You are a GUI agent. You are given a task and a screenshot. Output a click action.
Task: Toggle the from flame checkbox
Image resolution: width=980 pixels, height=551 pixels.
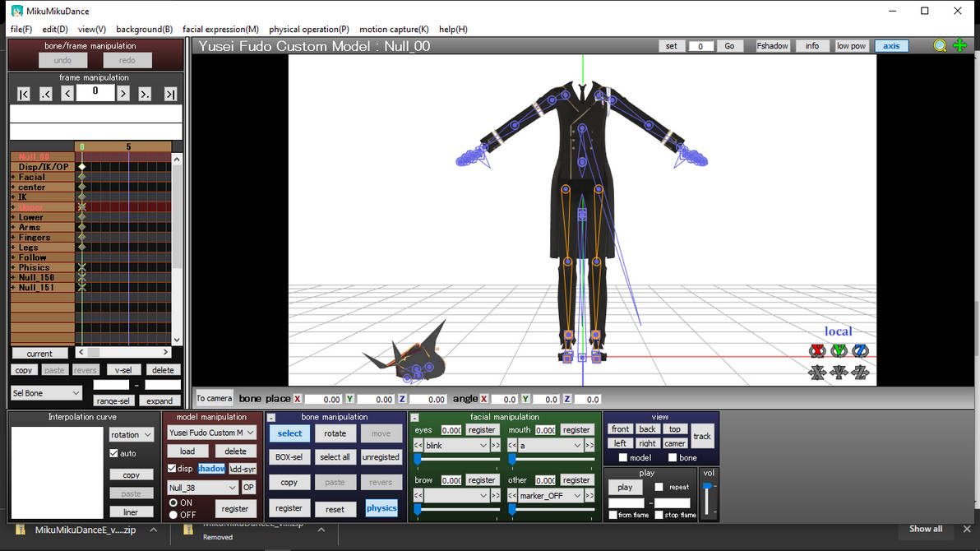[x=613, y=515]
